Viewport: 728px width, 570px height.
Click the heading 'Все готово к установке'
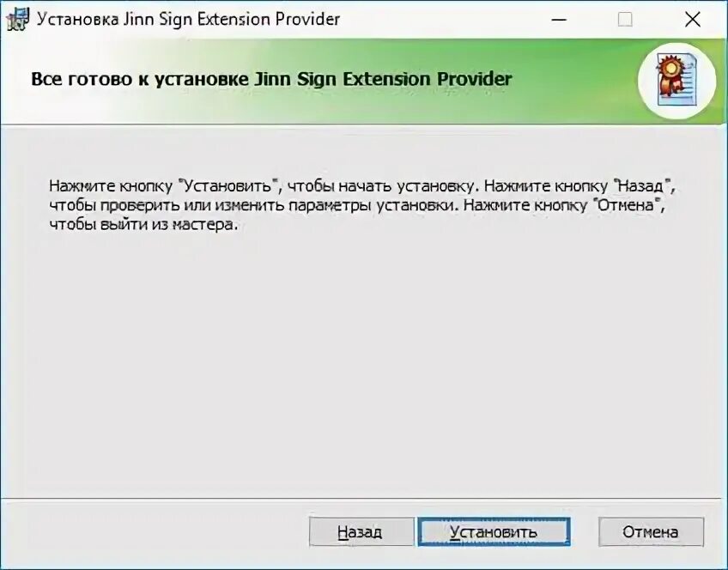(139, 79)
